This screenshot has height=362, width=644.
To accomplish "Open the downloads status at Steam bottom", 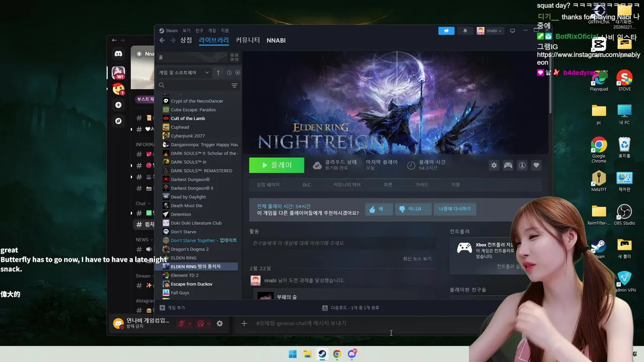I will [351, 308].
